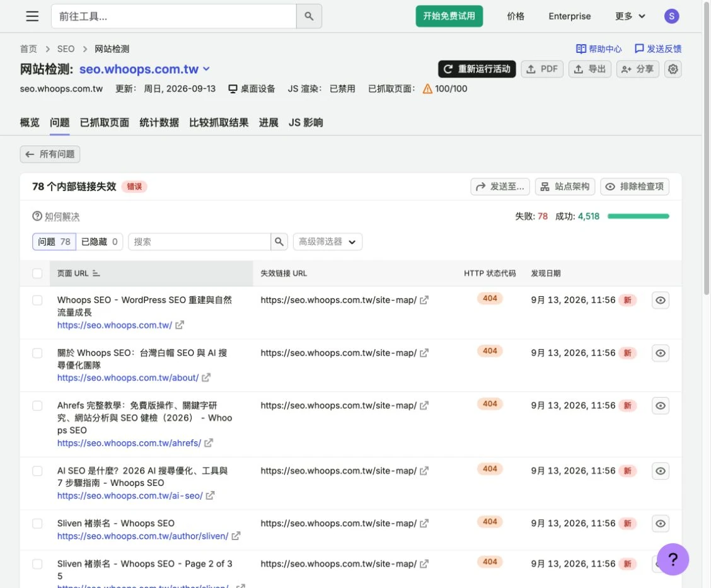Open the hamburger menu
711x588 pixels.
click(x=32, y=16)
